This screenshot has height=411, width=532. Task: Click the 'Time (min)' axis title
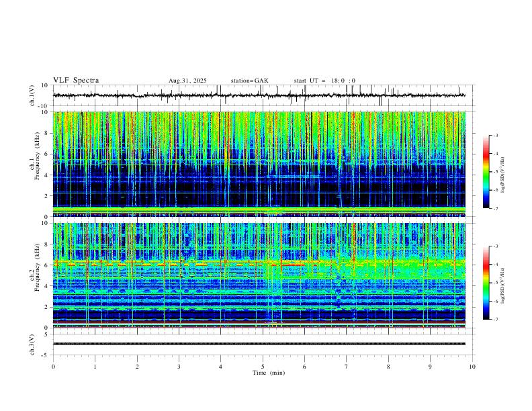point(269,373)
